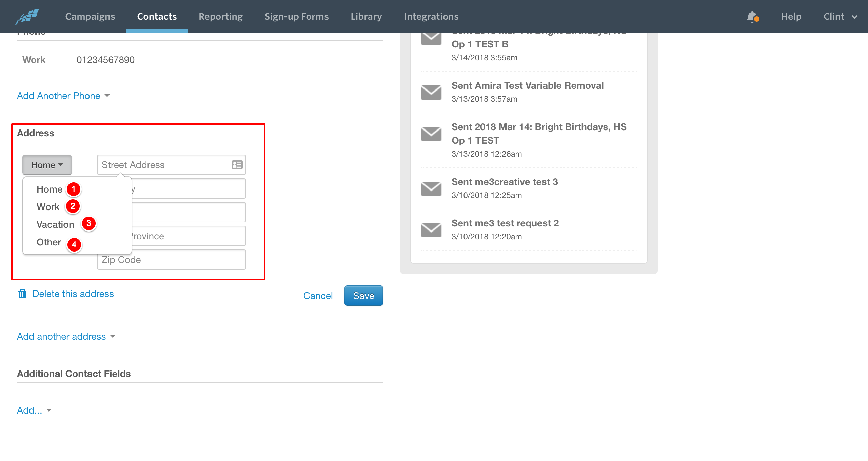Click envelope icon for me3 test request 2
Viewport: 868px width, 461px height.
click(x=431, y=230)
